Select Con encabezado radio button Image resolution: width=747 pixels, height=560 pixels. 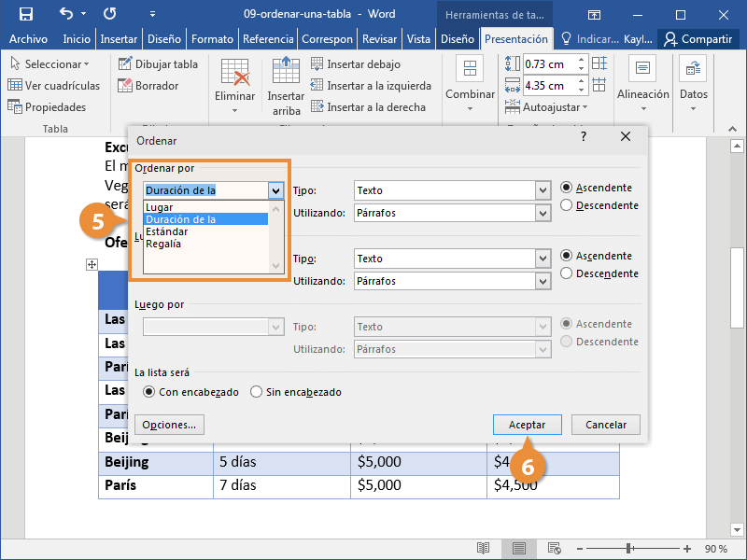click(x=148, y=393)
